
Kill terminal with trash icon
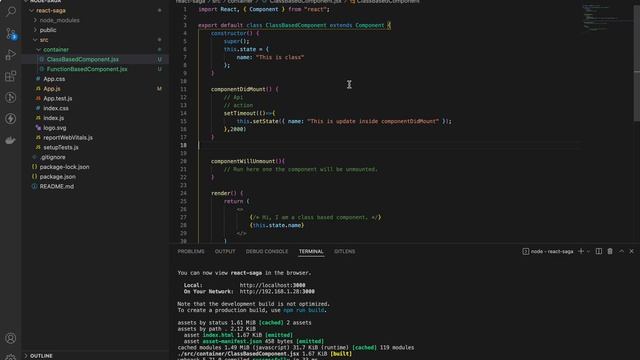click(610, 251)
